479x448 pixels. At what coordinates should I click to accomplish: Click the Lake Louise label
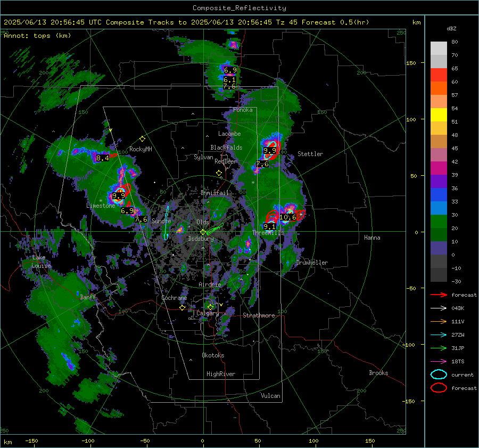coord(41,262)
